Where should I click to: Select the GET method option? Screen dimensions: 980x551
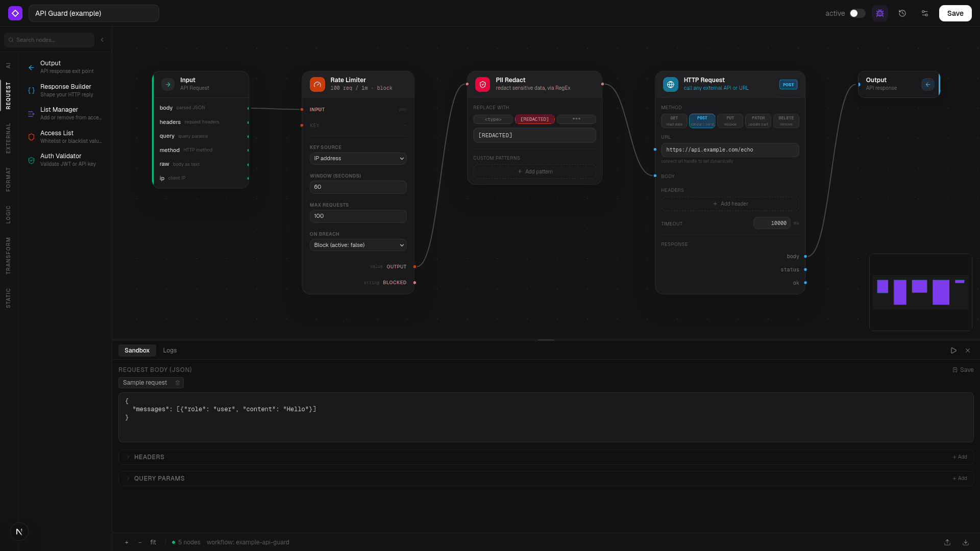(x=674, y=121)
